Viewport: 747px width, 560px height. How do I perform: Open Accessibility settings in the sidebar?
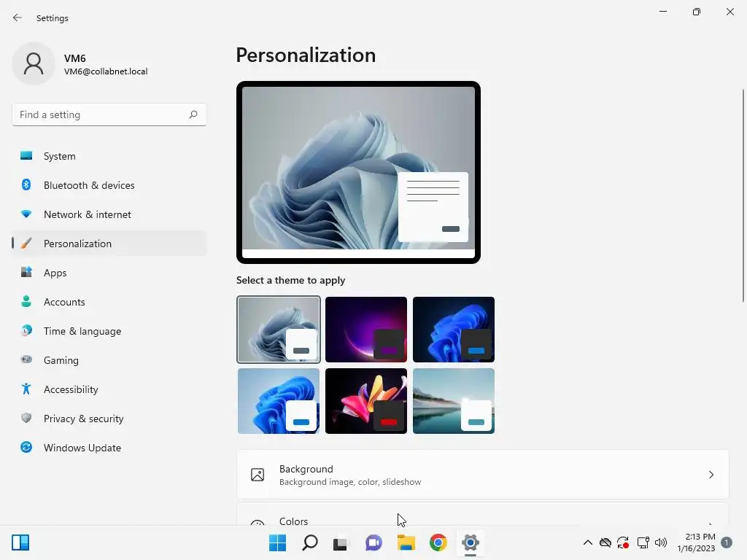(109, 389)
